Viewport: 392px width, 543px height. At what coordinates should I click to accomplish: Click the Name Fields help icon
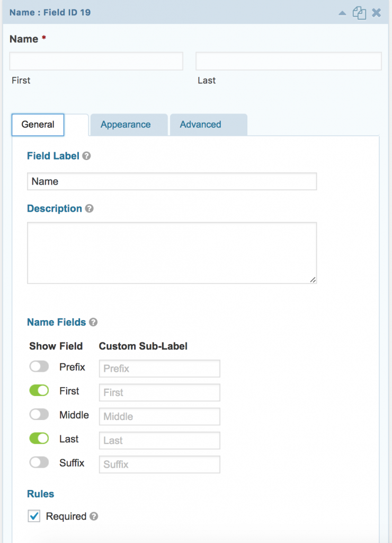pos(93,322)
